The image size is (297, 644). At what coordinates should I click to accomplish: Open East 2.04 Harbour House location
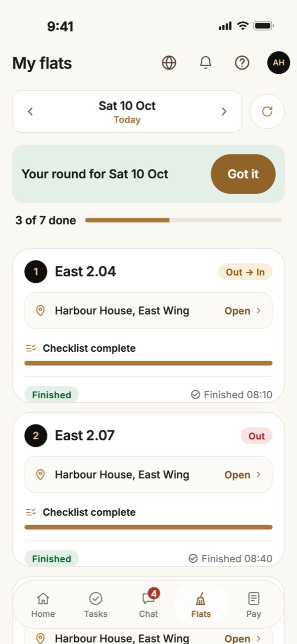pos(148,311)
